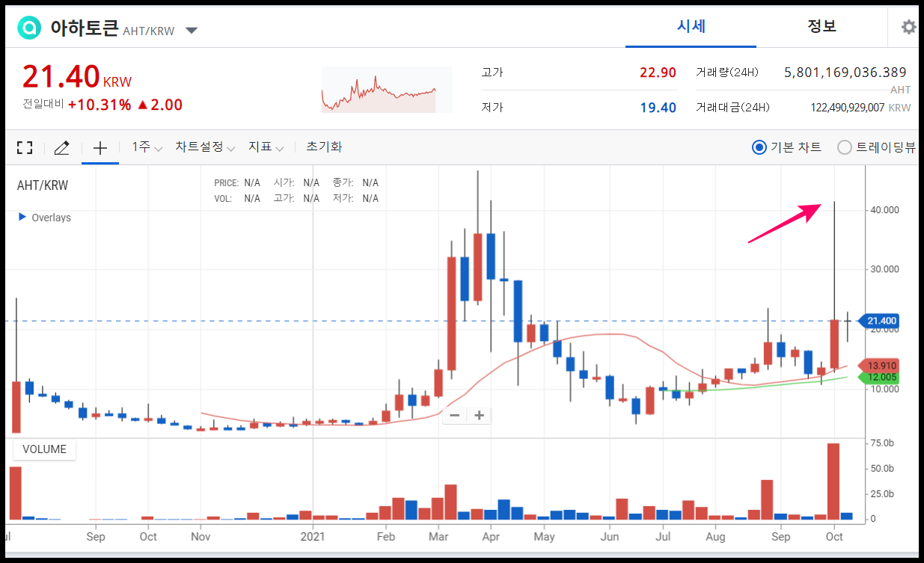
Task: Zoom in the chart with plus button
Action: click(480, 415)
